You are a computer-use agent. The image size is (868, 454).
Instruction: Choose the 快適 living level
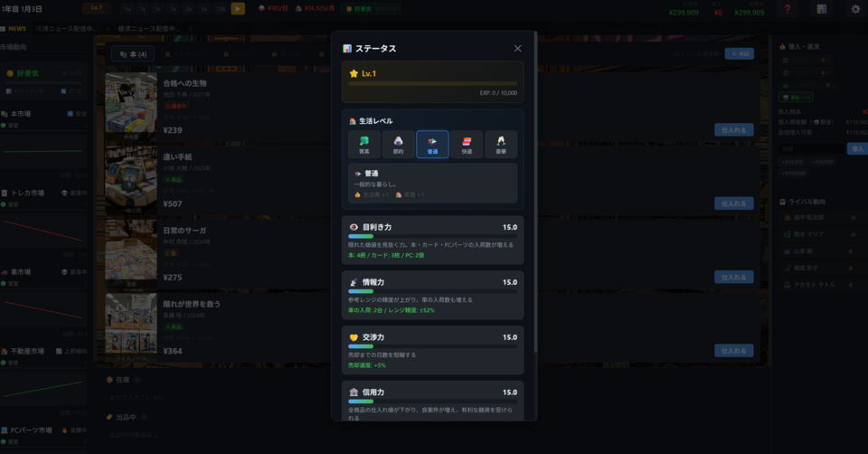[467, 145]
